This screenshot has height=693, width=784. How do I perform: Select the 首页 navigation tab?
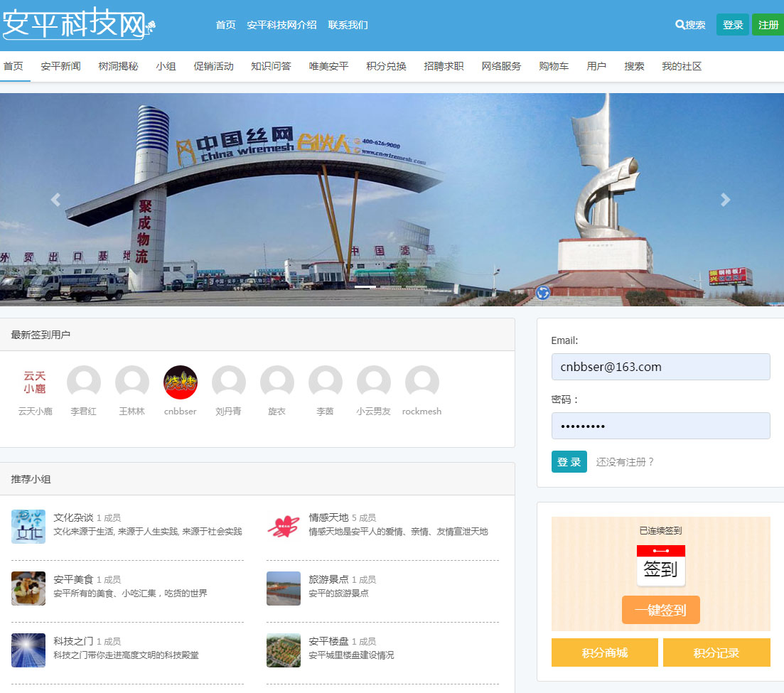click(14, 66)
